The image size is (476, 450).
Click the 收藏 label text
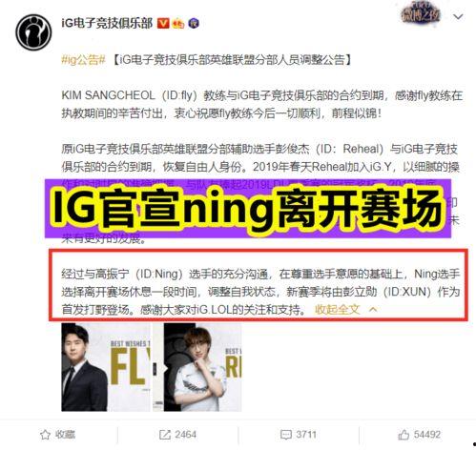pos(65,435)
